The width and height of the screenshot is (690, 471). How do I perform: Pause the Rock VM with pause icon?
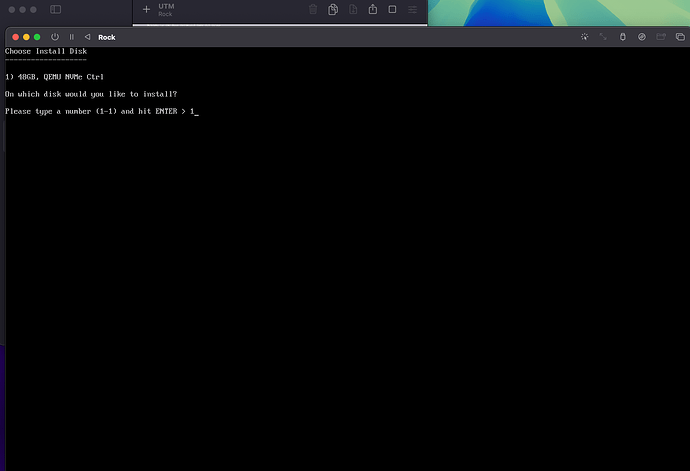click(71, 37)
